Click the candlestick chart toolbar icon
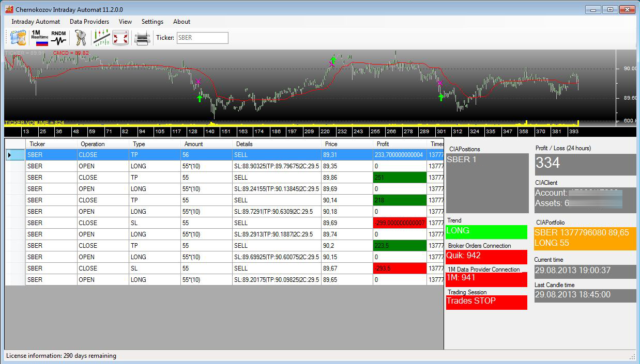This screenshot has width=640, height=364. [x=101, y=38]
